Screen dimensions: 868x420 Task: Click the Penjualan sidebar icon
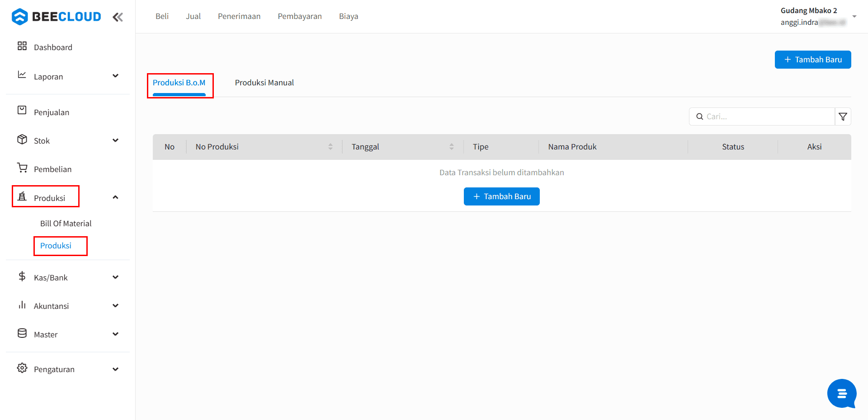pos(22,110)
